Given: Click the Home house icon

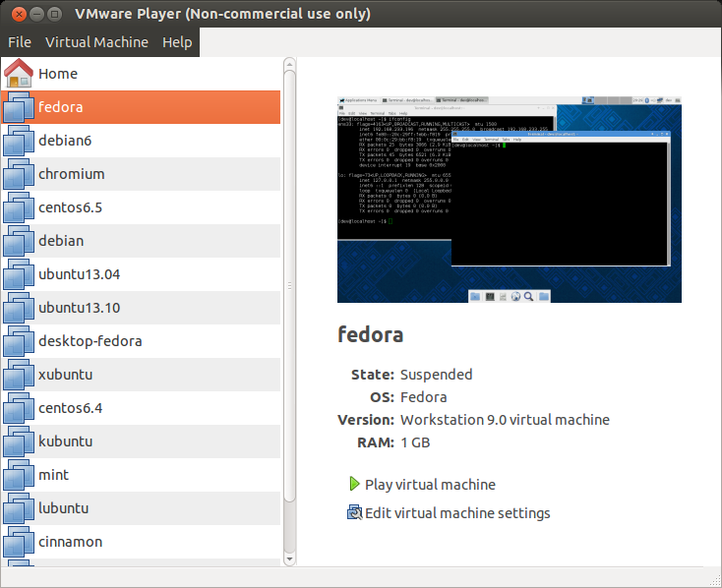Looking at the screenshot, I should coord(19,73).
